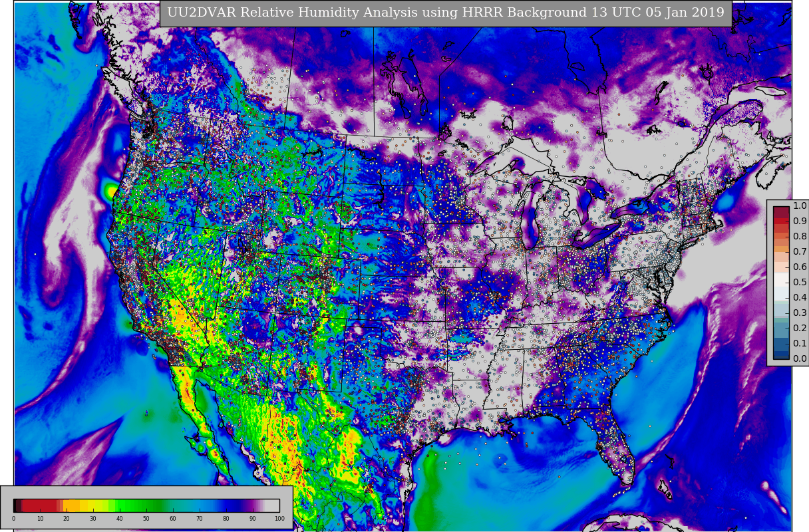Click the 0.0 label on right colorbar
This screenshot has height=532, width=809.
pos(800,359)
